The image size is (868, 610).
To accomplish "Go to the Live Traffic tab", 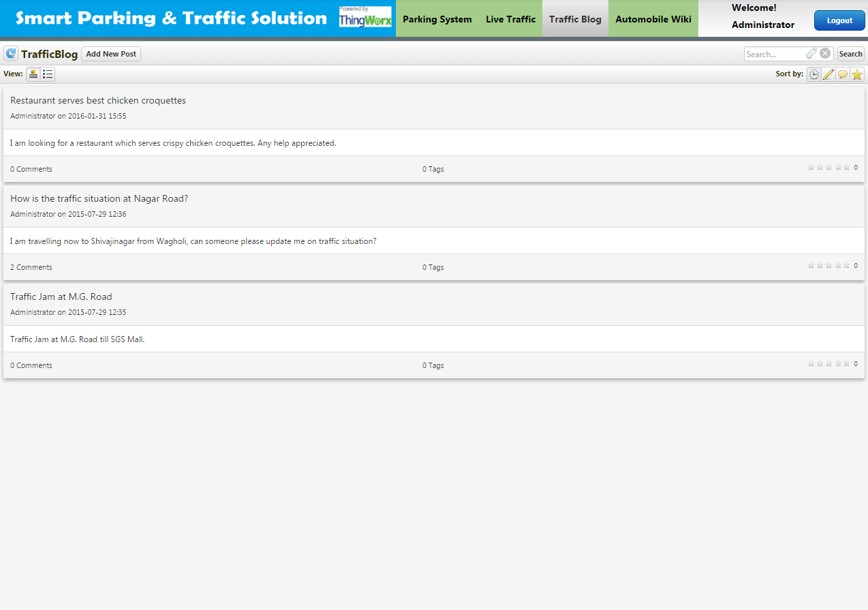I will click(x=511, y=19).
